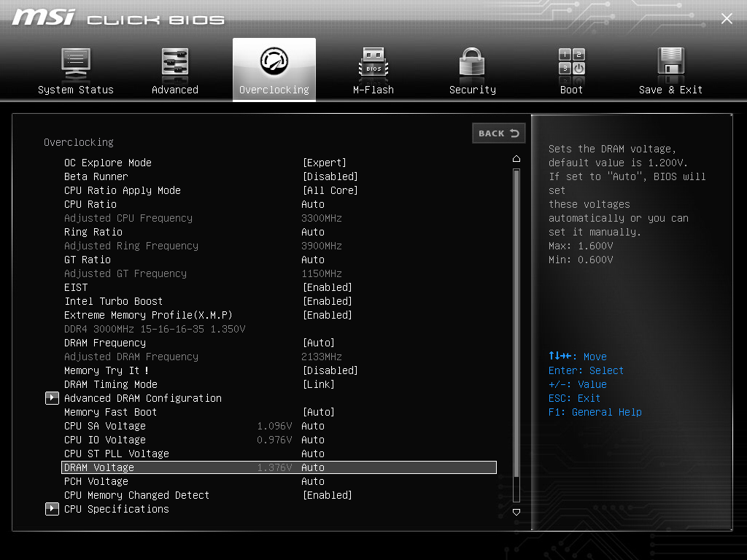
Task: Select CPU IO Voltage Auto field
Action: (x=313, y=440)
